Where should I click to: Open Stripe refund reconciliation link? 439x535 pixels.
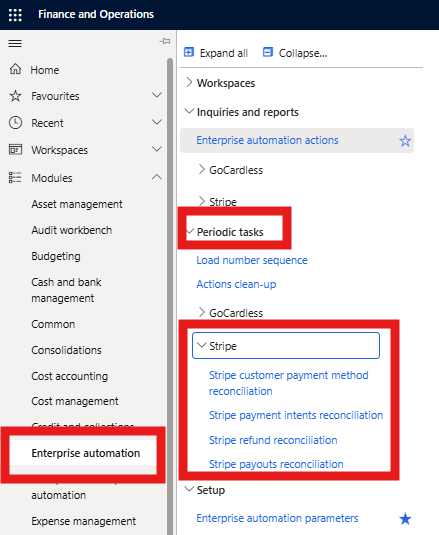coord(273,440)
